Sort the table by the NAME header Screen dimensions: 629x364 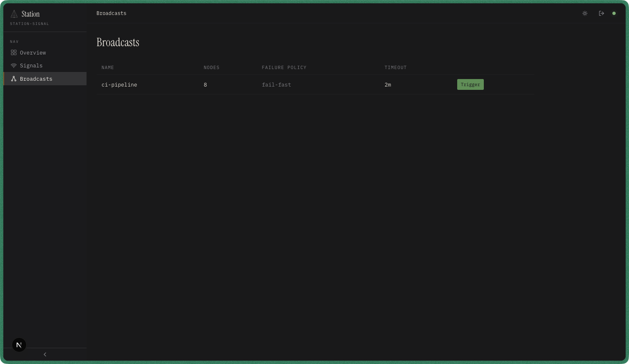pyautogui.click(x=108, y=67)
